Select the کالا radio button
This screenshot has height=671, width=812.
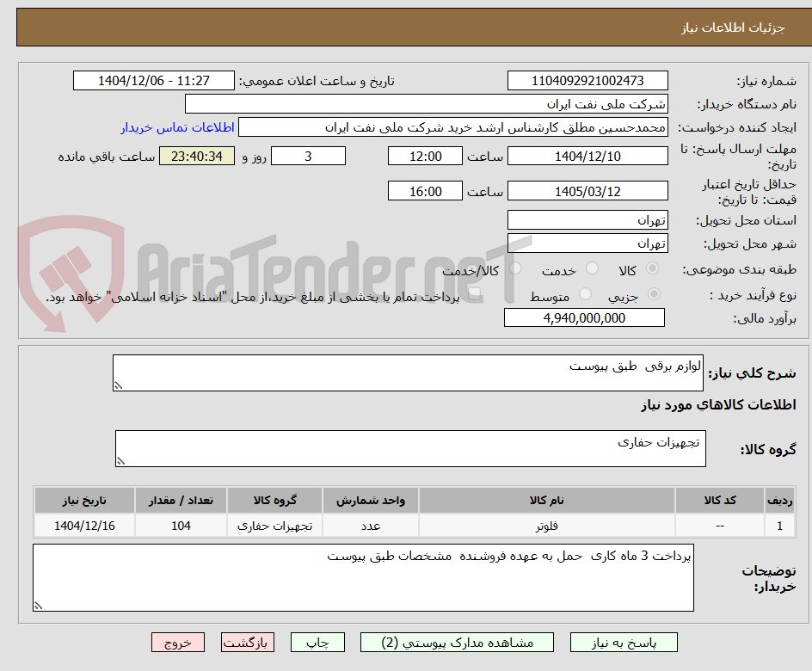click(653, 268)
